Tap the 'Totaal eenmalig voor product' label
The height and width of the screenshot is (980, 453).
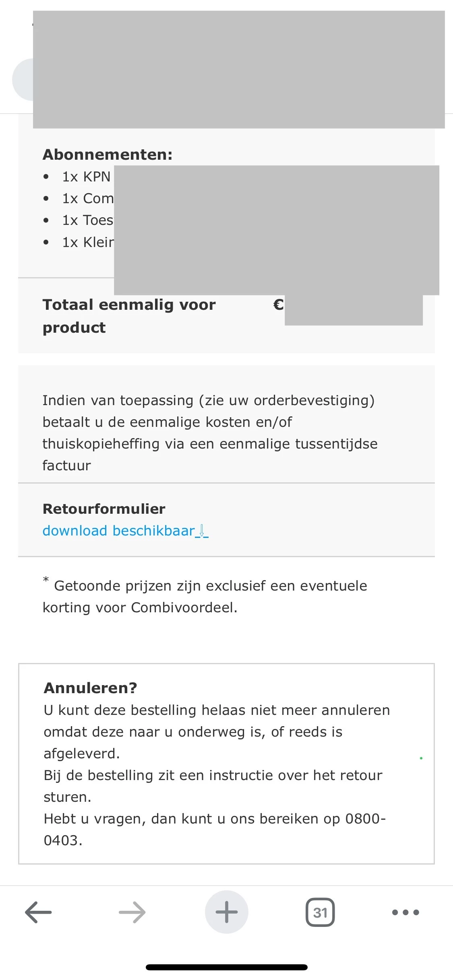[129, 316]
